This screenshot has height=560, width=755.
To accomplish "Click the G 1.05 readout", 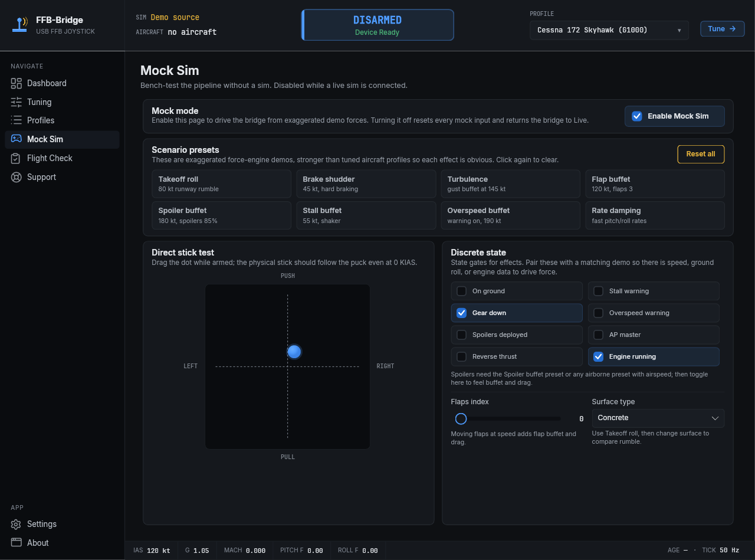I will (x=197, y=551).
